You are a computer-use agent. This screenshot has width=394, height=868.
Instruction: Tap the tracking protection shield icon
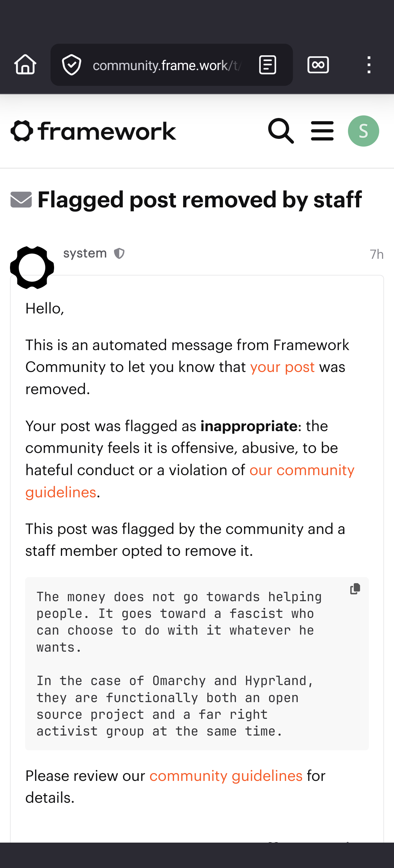[x=71, y=65]
